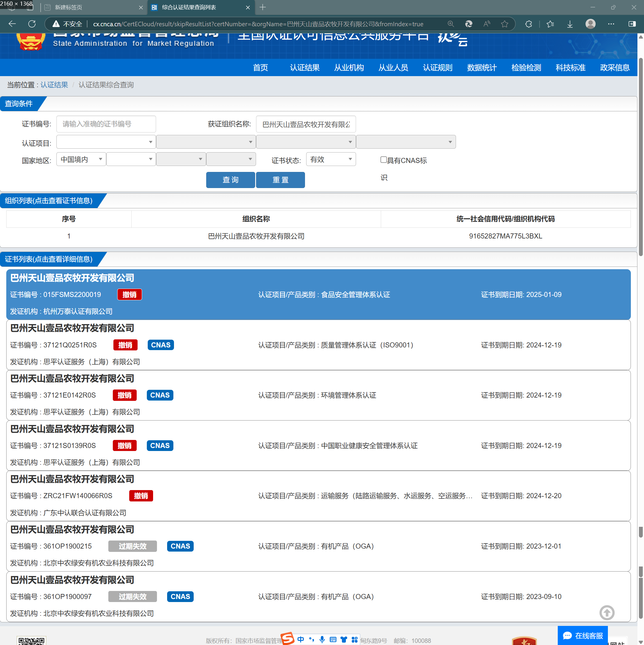Open the fourth 国家地区 dropdown
Viewport: 644px width, 645px height.
(x=231, y=159)
